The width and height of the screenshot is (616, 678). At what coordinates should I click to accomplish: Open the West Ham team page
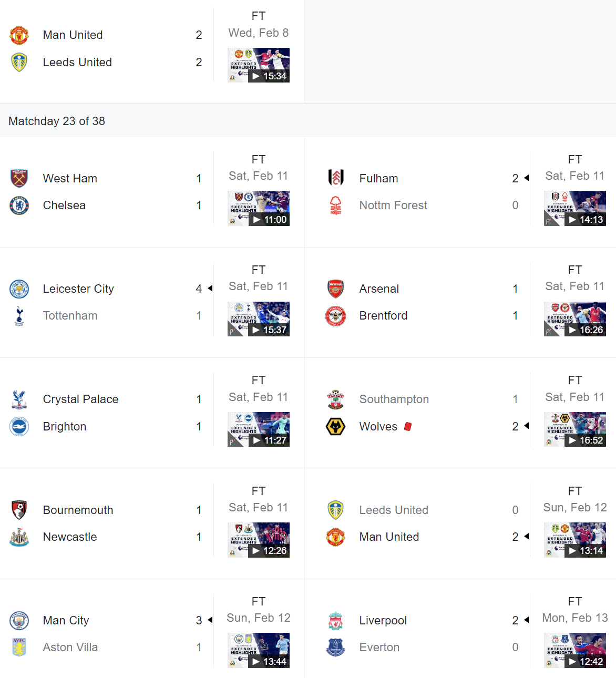(x=70, y=178)
